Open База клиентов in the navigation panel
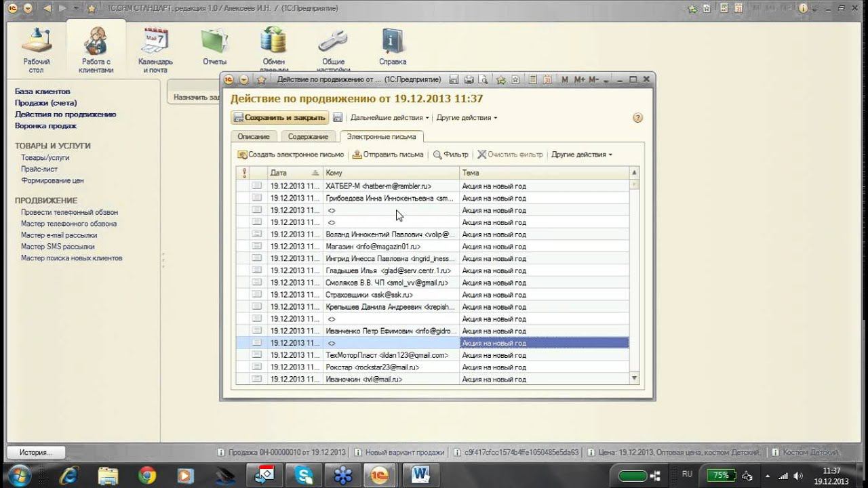Screen dimensions: 868x488 tap(43, 91)
